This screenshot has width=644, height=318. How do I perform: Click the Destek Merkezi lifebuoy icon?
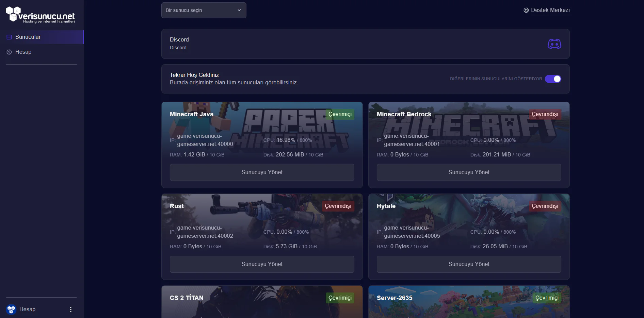coord(526,10)
